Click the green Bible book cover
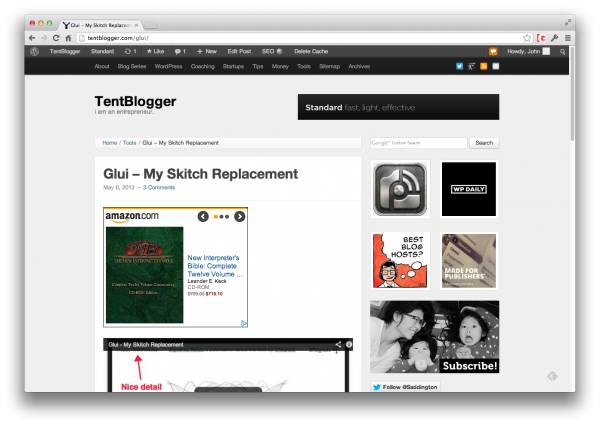Screen dimensions: 600x426 [145, 275]
